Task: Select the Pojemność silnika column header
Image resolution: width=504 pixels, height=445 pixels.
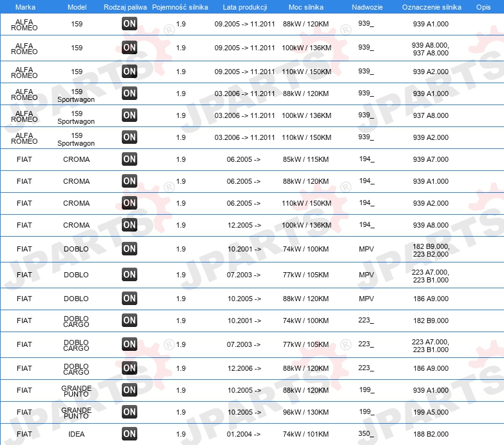Action: pyautogui.click(x=180, y=7)
